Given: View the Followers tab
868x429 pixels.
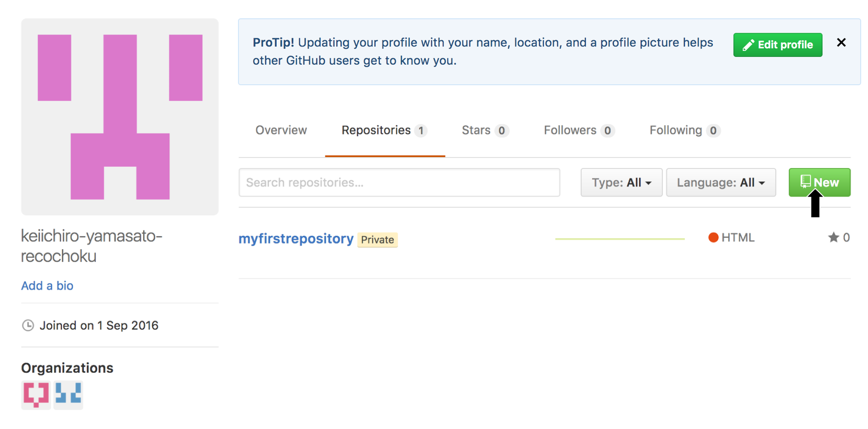Looking at the screenshot, I should coord(579,130).
